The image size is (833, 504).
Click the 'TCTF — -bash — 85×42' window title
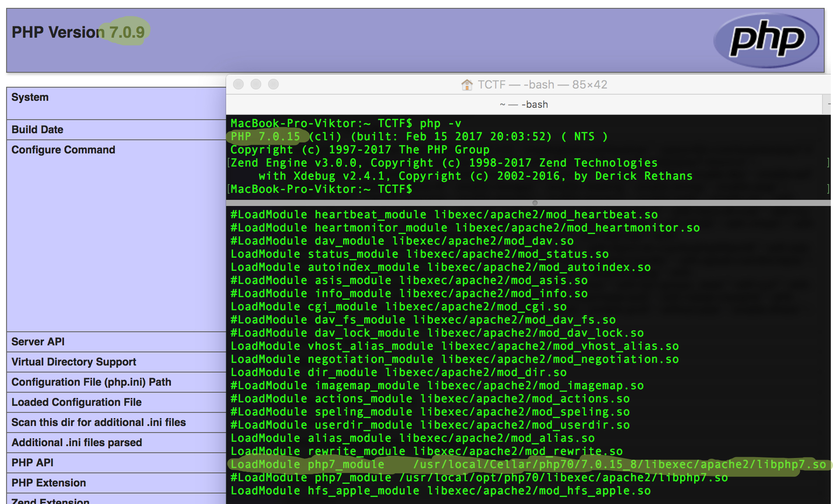click(542, 85)
